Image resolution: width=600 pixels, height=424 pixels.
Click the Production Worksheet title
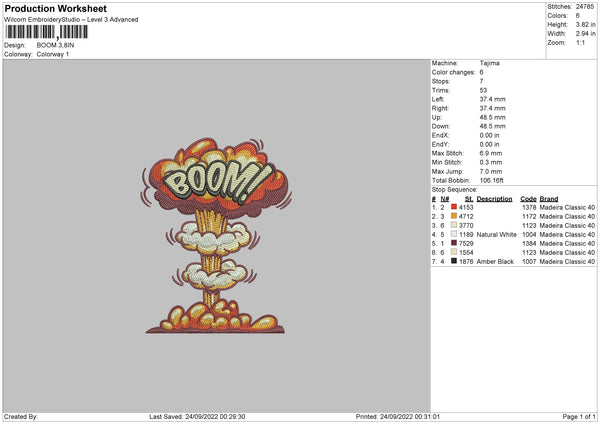pos(55,8)
